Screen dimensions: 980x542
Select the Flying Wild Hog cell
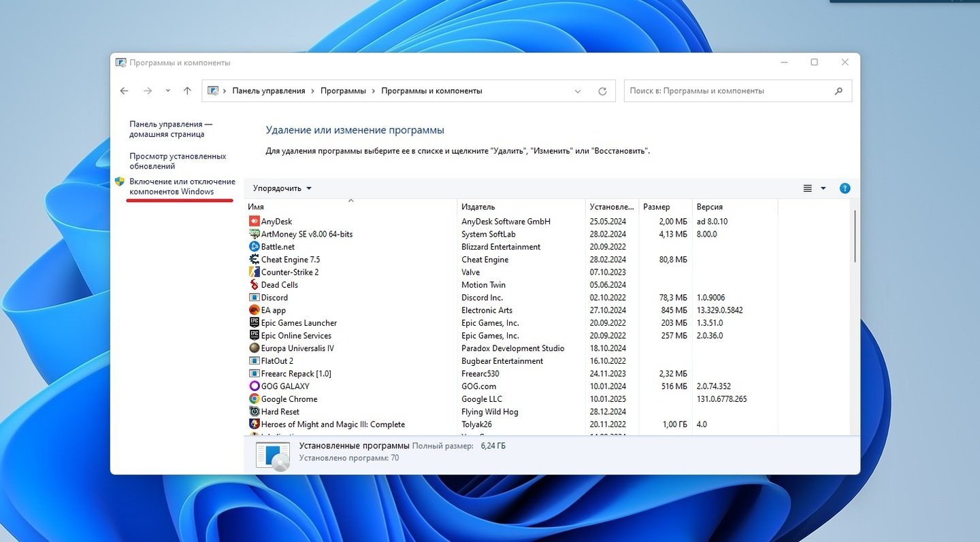(x=489, y=411)
